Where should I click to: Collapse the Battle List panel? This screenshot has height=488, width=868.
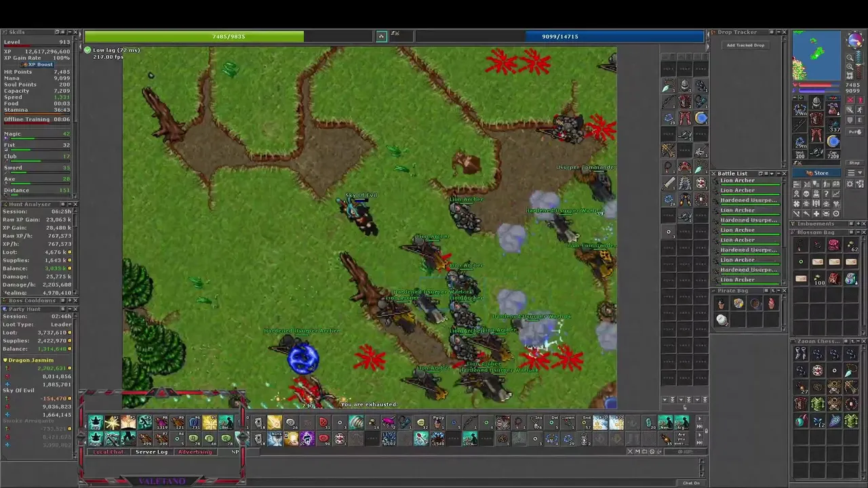[x=778, y=174]
